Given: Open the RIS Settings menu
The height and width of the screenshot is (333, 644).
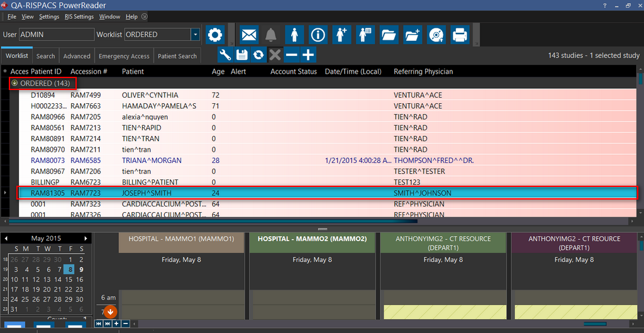Looking at the screenshot, I should [x=79, y=16].
